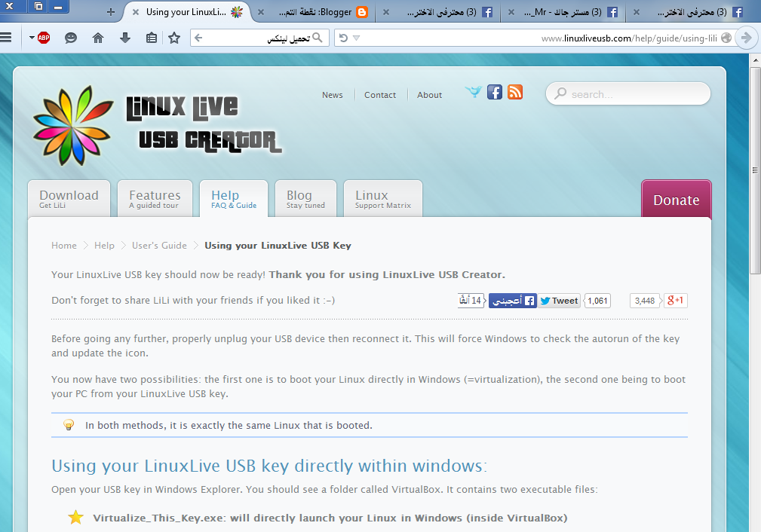Open the ABP dropdown arrow

click(x=32, y=38)
